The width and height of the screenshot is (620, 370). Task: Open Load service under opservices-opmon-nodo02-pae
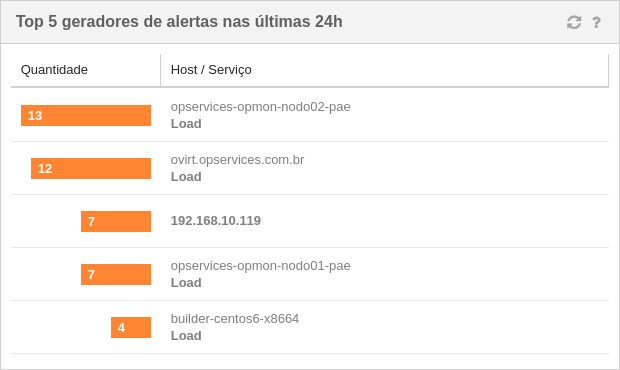186,124
